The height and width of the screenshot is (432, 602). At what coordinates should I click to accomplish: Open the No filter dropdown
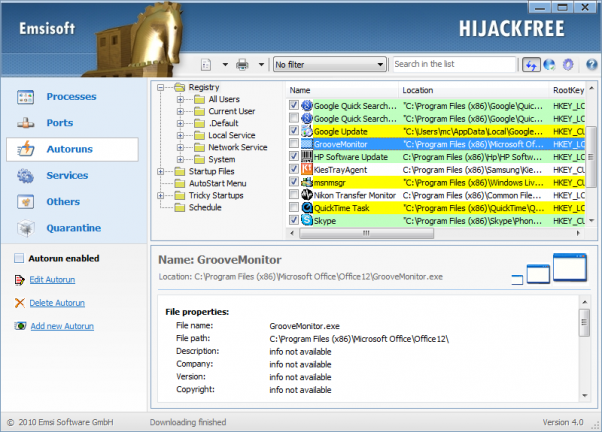tap(330, 65)
